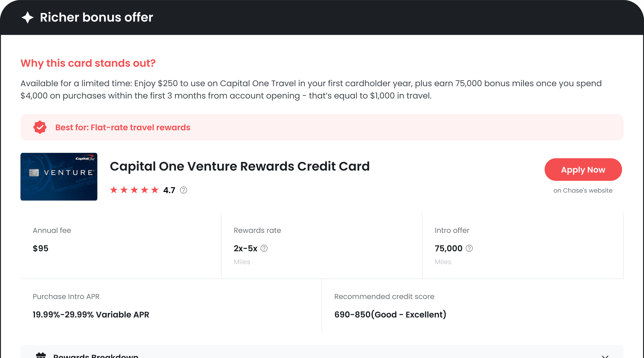Click the Rewards rate info icon
This screenshot has height=358, width=644.
[x=264, y=248]
